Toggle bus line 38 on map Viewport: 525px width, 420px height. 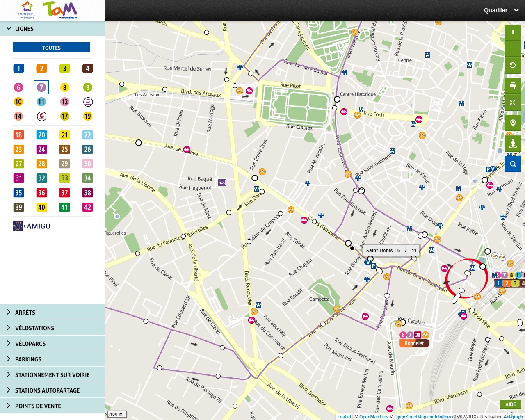pos(87,193)
